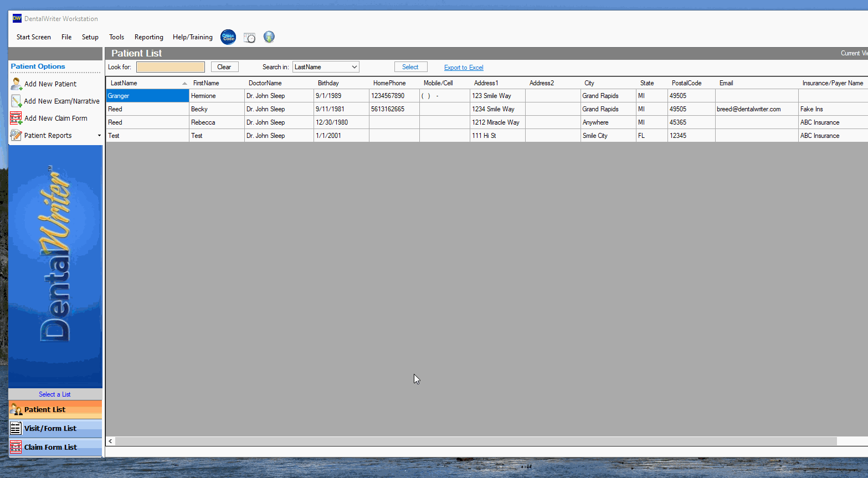Click the Select button
Screen dimensions: 868x478
click(x=410, y=67)
